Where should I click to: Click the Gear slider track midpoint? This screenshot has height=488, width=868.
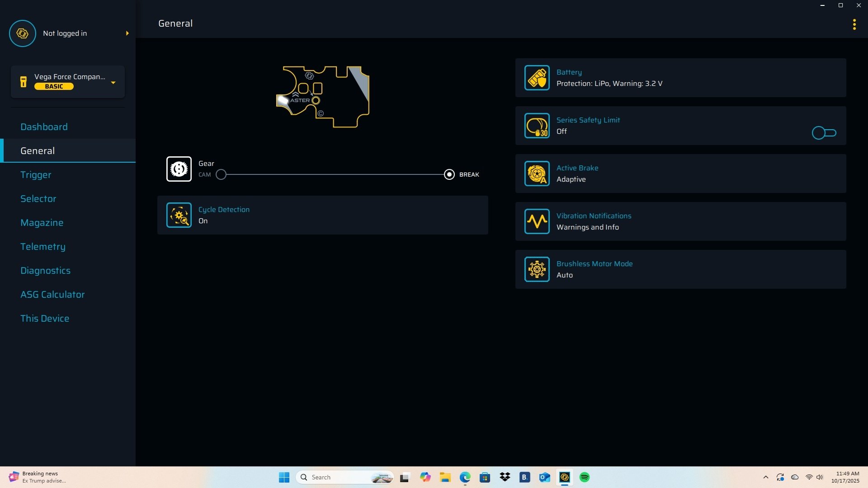click(335, 174)
